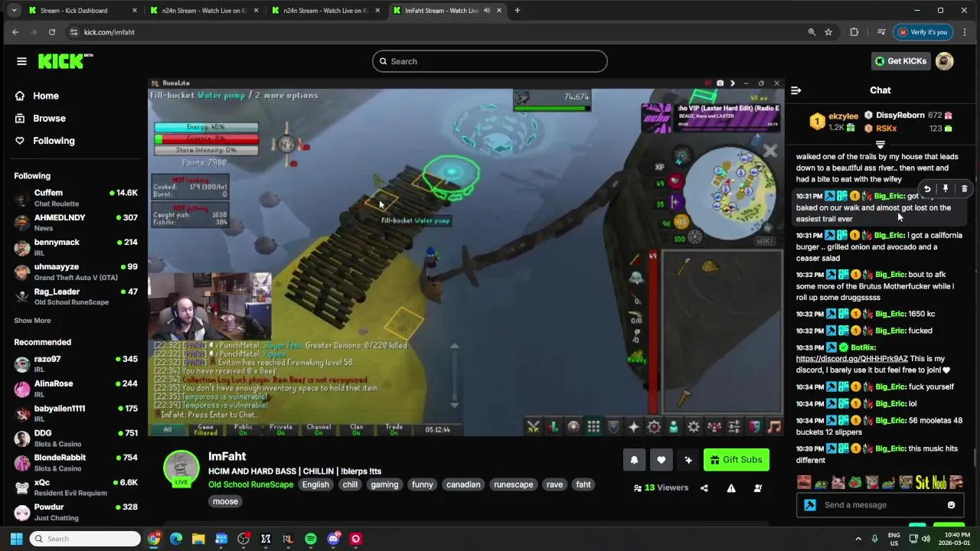Open the moderator user icon beside report
The width and height of the screenshot is (980, 551).
758,488
